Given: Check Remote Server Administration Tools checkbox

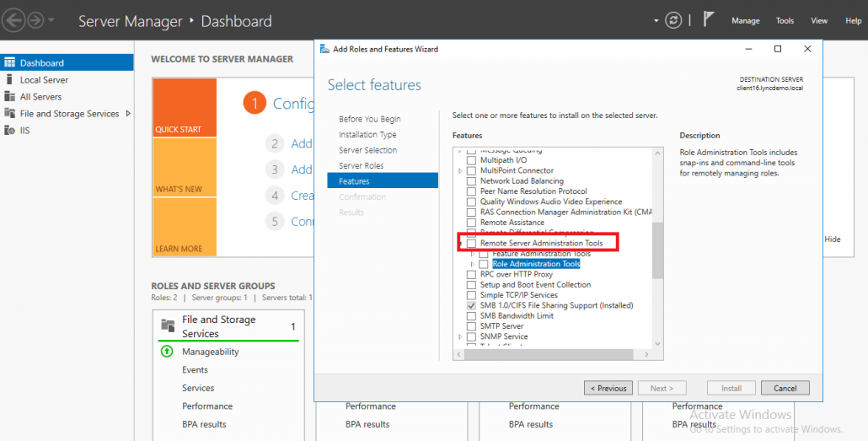Looking at the screenshot, I should (471, 243).
